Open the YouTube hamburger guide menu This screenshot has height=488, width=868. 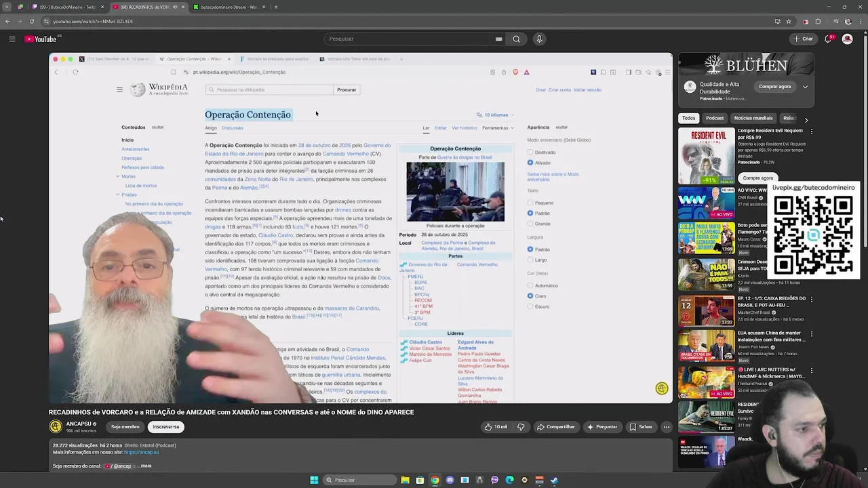pos(12,39)
